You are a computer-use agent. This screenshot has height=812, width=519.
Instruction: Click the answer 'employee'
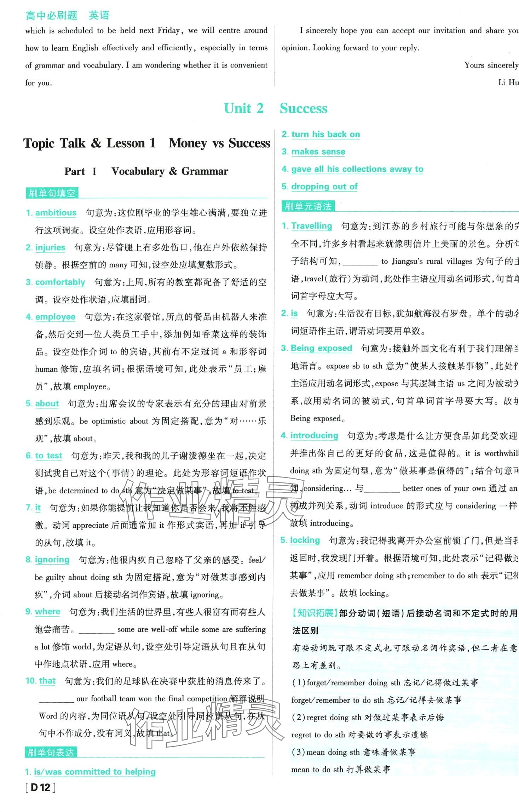coord(55,317)
